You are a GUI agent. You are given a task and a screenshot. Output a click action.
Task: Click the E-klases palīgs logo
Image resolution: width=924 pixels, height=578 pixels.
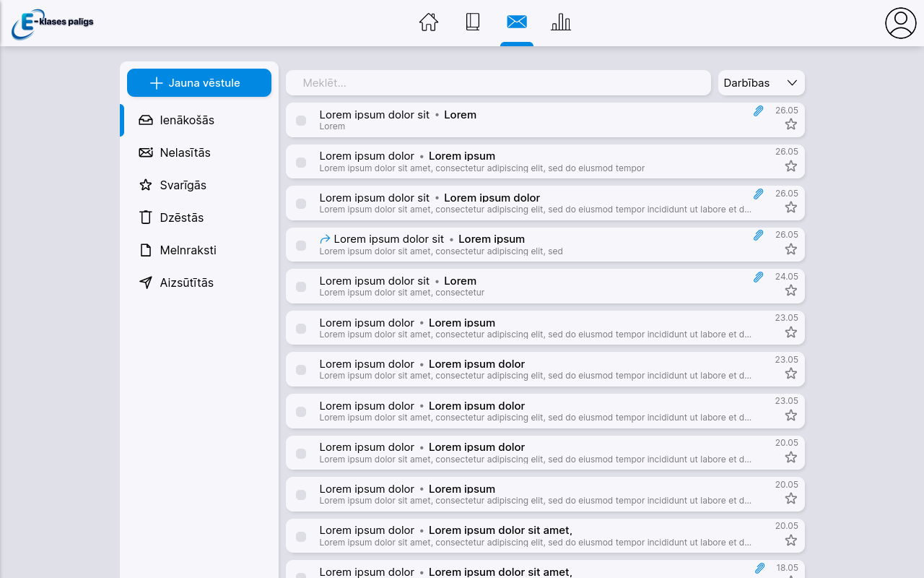point(53,24)
